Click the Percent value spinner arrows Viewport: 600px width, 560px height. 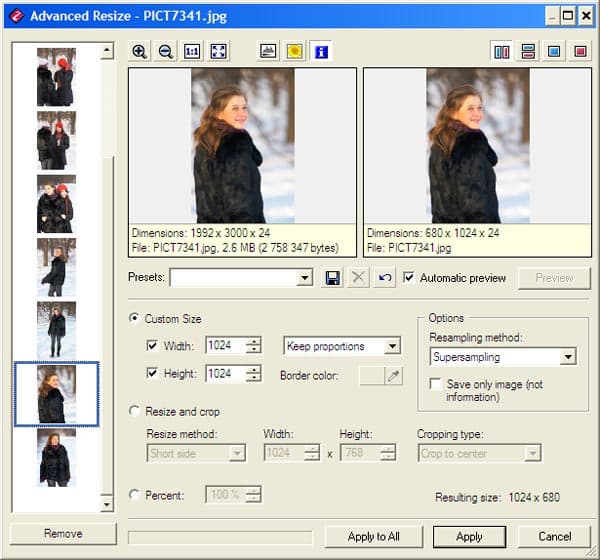pos(253,495)
